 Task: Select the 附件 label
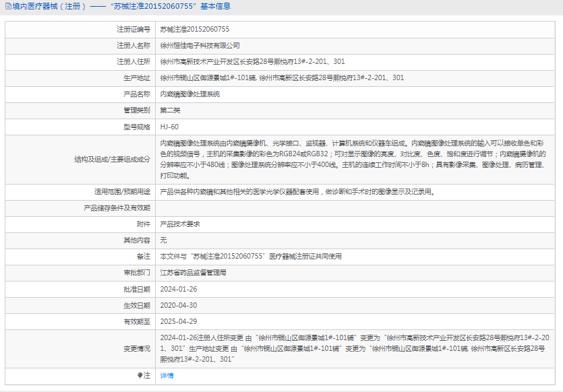point(143,224)
